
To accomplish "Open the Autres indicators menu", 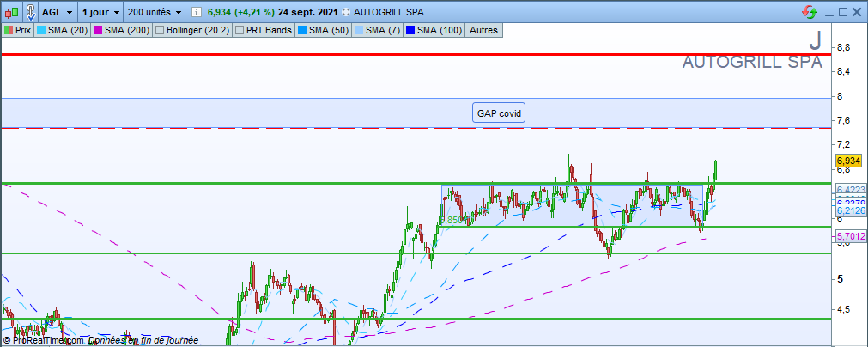I will tap(484, 30).
